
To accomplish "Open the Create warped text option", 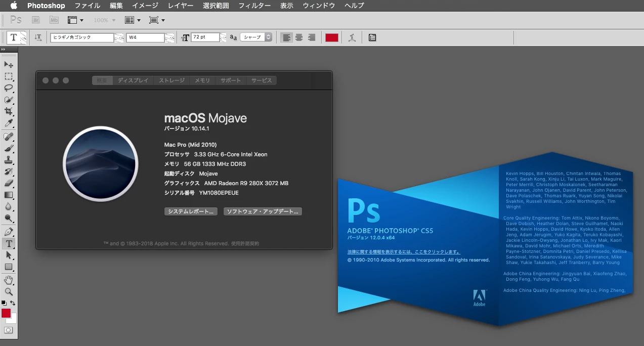I will tap(352, 37).
